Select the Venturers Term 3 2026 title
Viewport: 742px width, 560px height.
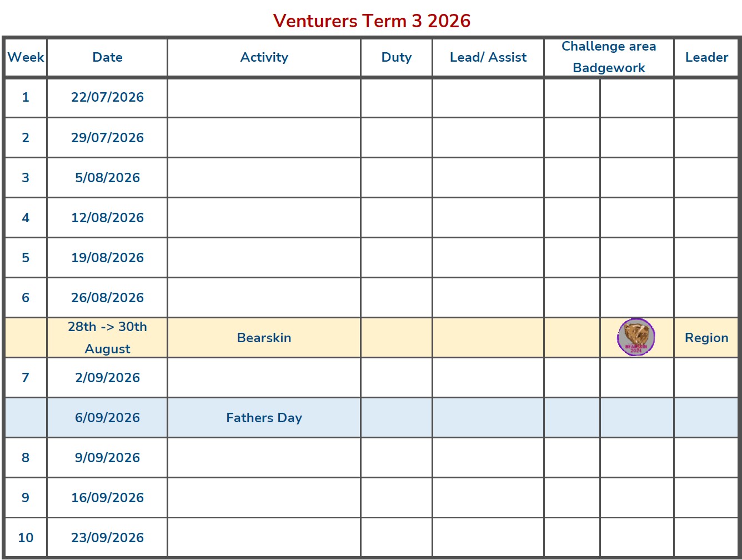tap(372, 21)
